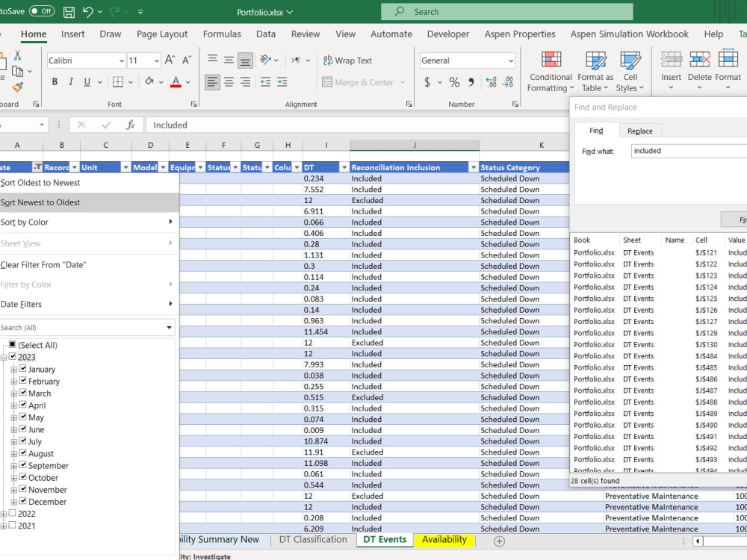747x560 pixels.
Task: Switch to the Formulas ribbon tab
Action: [x=222, y=34]
